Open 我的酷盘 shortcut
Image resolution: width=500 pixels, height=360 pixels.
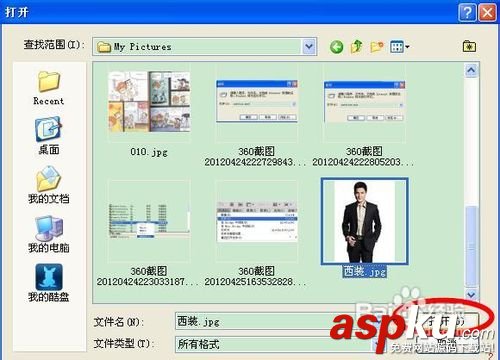(x=49, y=283)
